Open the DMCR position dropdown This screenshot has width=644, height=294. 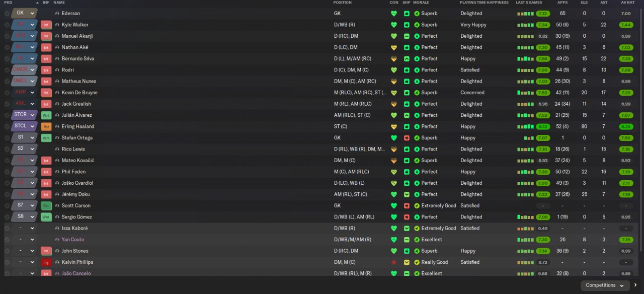click(x=24, y=70)
